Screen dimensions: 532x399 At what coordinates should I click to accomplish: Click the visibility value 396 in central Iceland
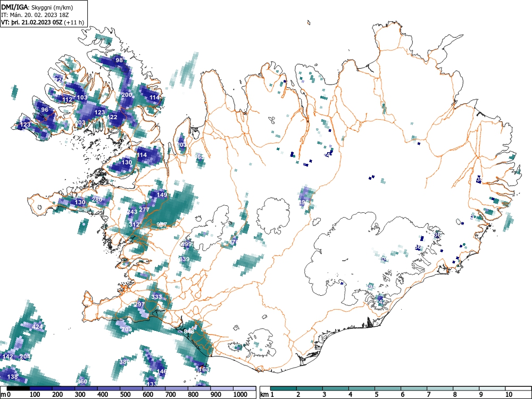(x=304, y=202)
